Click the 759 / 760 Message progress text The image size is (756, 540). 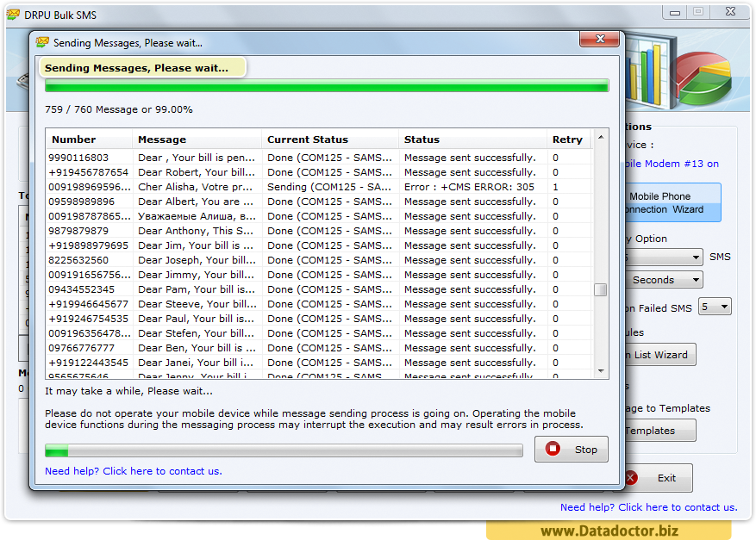coord(119,110)
